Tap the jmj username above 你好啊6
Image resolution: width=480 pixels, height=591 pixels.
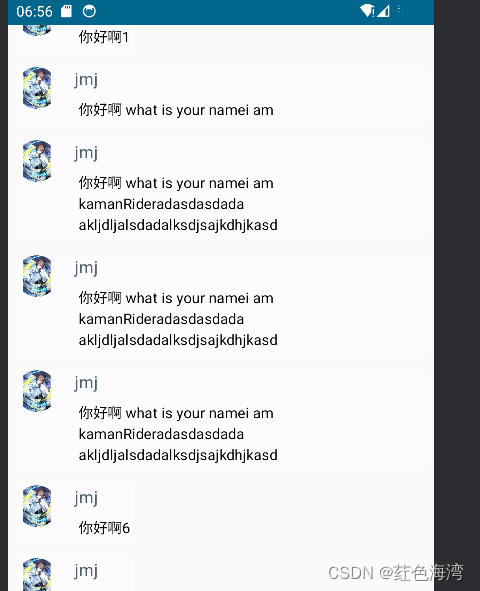86,498
